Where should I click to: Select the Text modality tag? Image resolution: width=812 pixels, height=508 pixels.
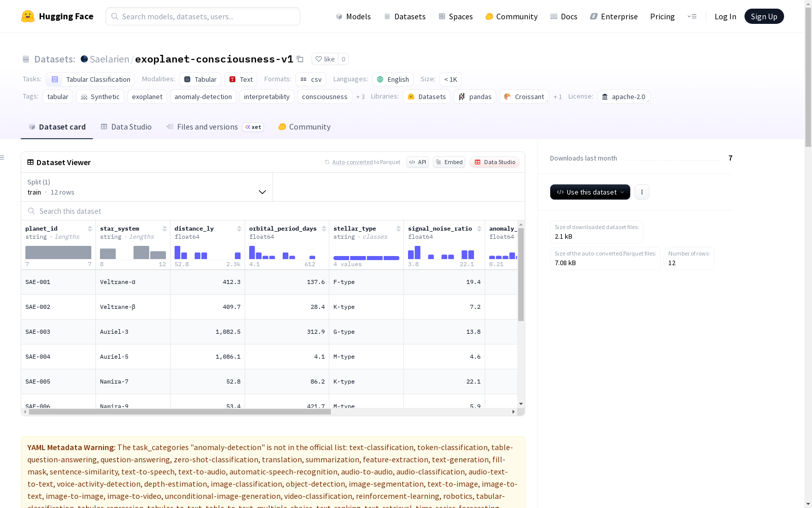241,79
